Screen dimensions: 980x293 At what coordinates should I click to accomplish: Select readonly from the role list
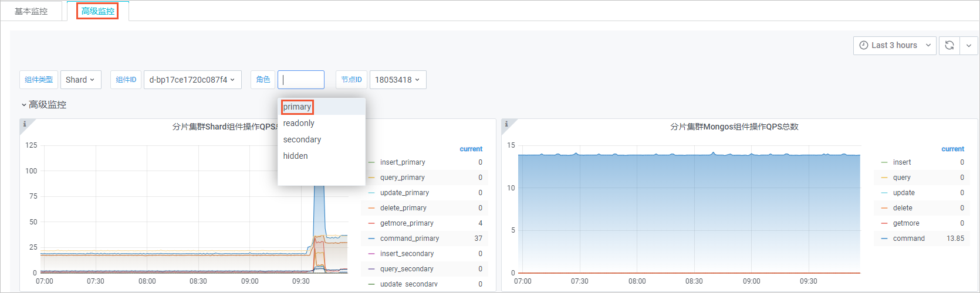click(322, 123)
